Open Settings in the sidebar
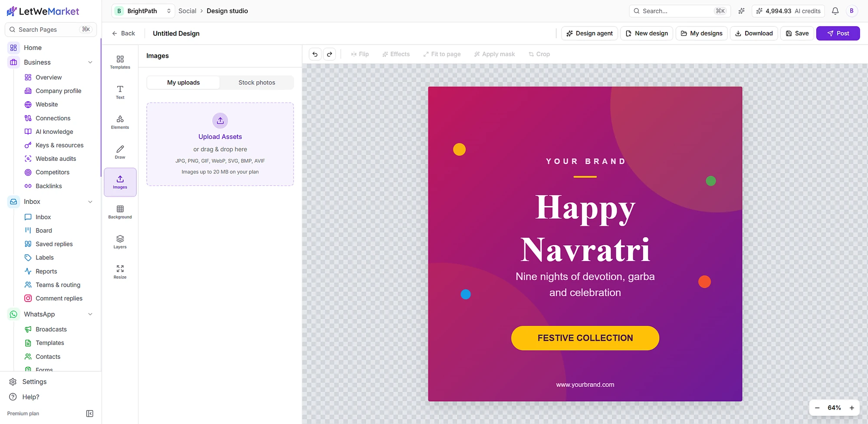This screenshot has width=868, height=424. coord(34,382)
